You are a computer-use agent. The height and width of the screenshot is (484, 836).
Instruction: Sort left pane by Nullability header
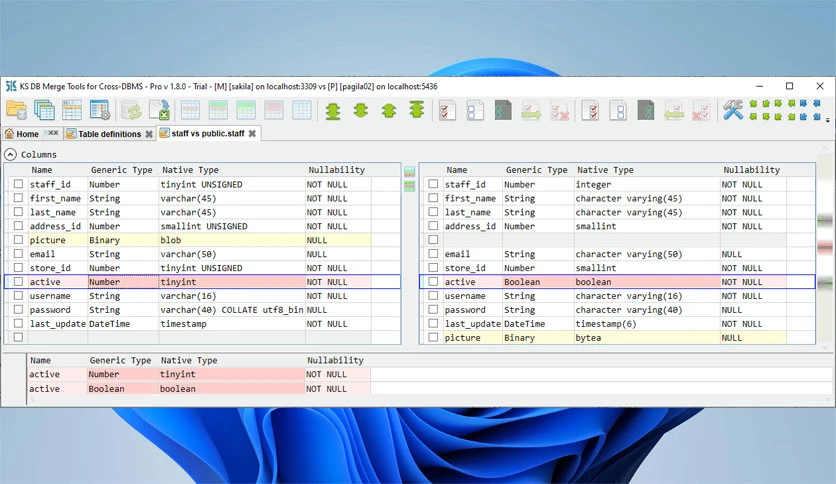pyautogui.click(x=336, y=170)
